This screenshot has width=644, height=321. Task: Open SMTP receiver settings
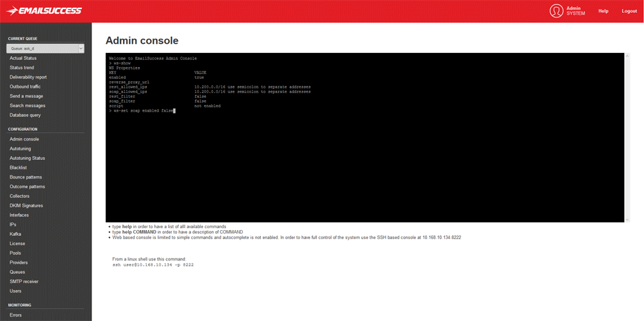tap(24, 282)
